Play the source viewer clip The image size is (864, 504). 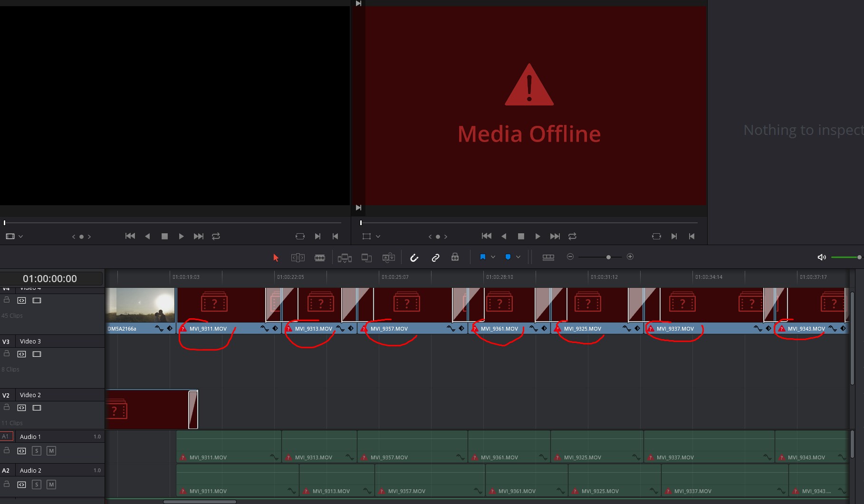coord(181,236)
